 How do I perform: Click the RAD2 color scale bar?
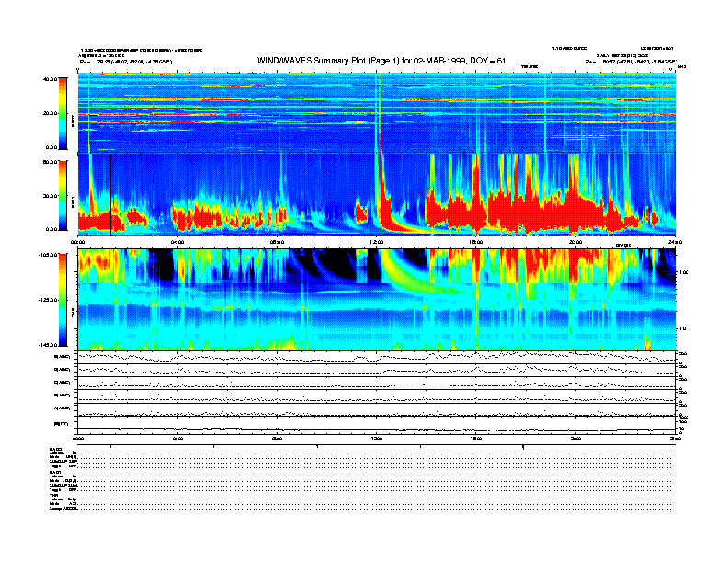(63, 113)
